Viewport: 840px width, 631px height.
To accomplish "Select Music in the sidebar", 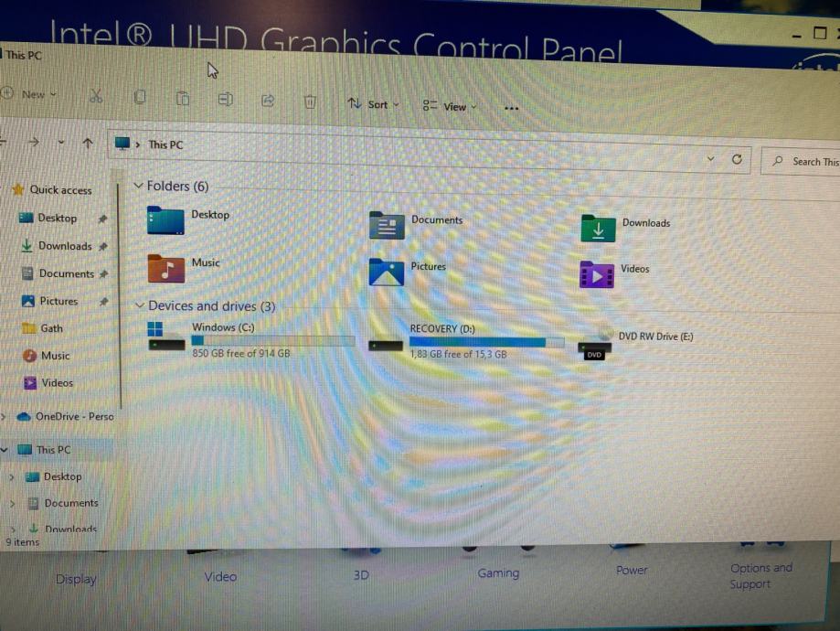I will (x=46, y=356).
